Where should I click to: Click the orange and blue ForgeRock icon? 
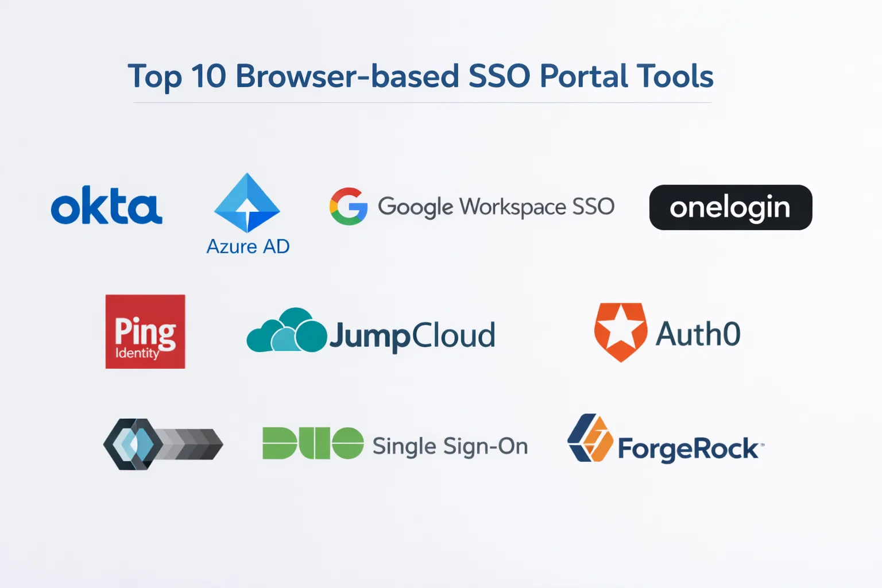pyautogui.click(x=590, y=439)
